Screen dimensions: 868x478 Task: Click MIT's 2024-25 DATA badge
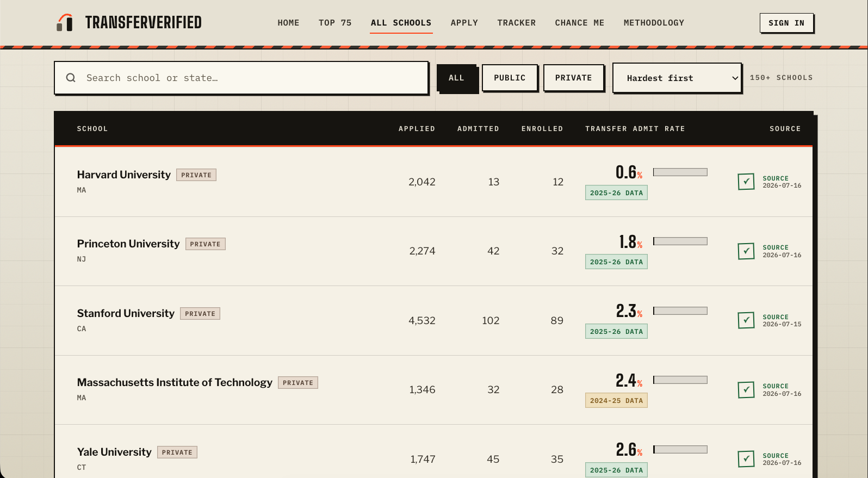[616, 400]
